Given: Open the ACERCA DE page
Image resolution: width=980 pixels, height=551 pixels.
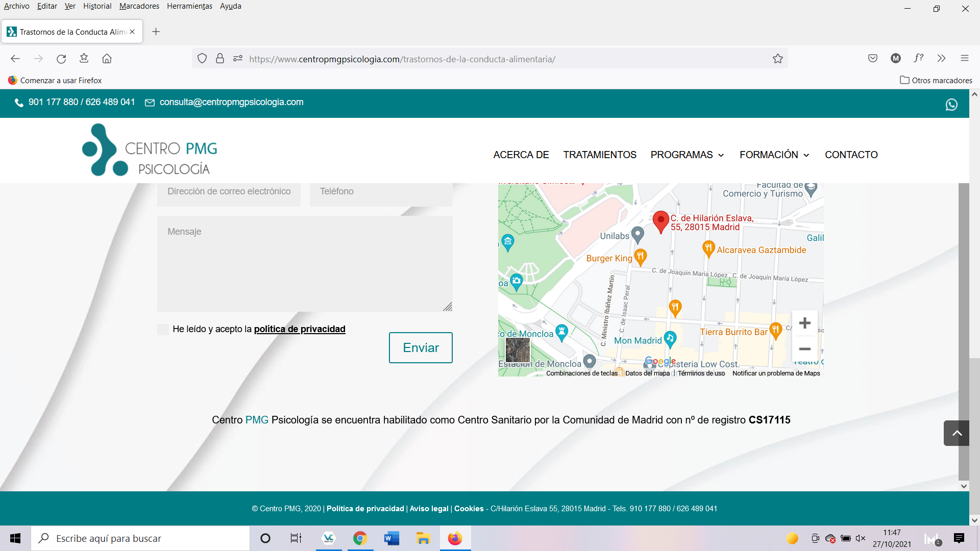Looking at the screenshot, I should pos(521,155).
